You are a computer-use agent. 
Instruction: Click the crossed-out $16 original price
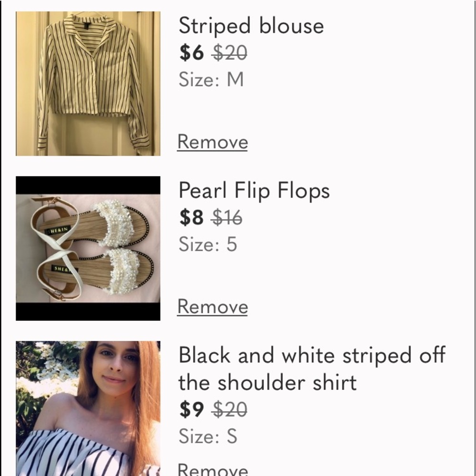coord(227,218)
